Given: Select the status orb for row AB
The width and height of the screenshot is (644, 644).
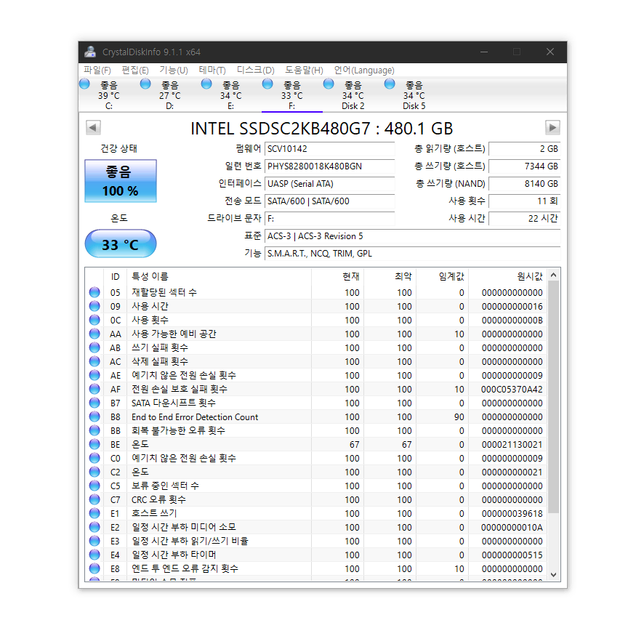Looking at the screenshot, I should [94, 347].
